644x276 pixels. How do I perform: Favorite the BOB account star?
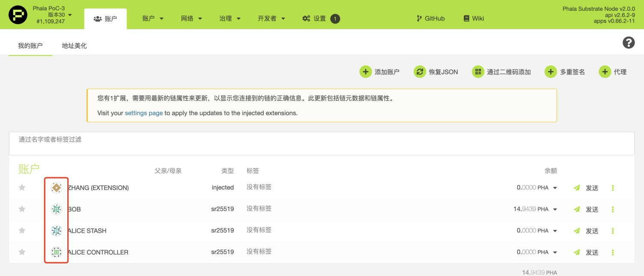(22, 209)
